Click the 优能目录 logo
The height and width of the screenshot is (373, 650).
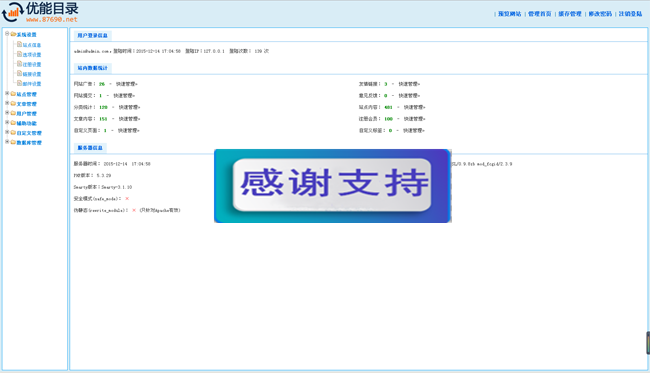click(x=40, y=12)
